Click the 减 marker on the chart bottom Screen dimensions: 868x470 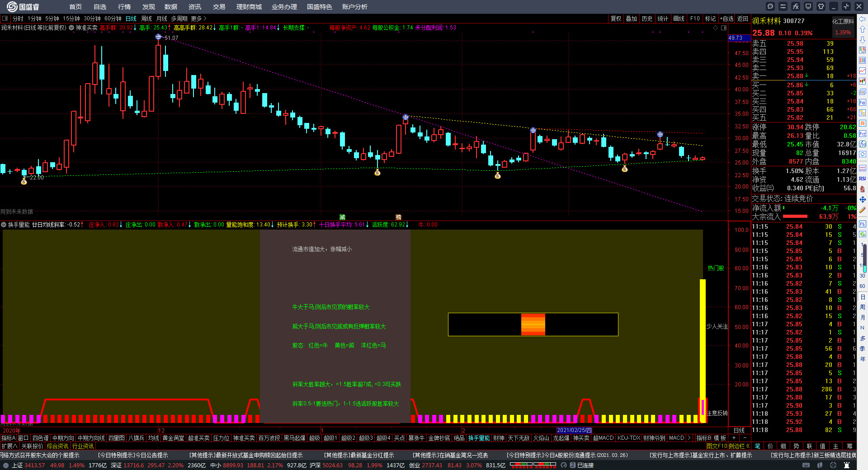click(x=342, y=217)
